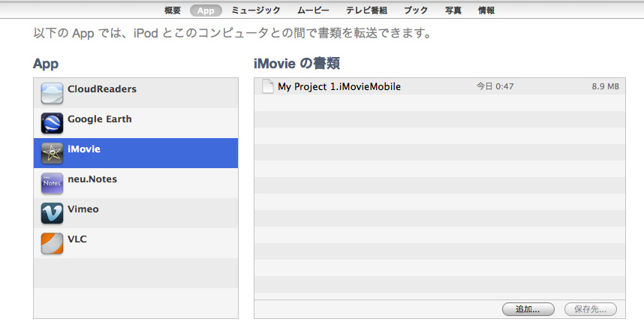
Task: Click the iMovie star icon
Action: point(52,153)
